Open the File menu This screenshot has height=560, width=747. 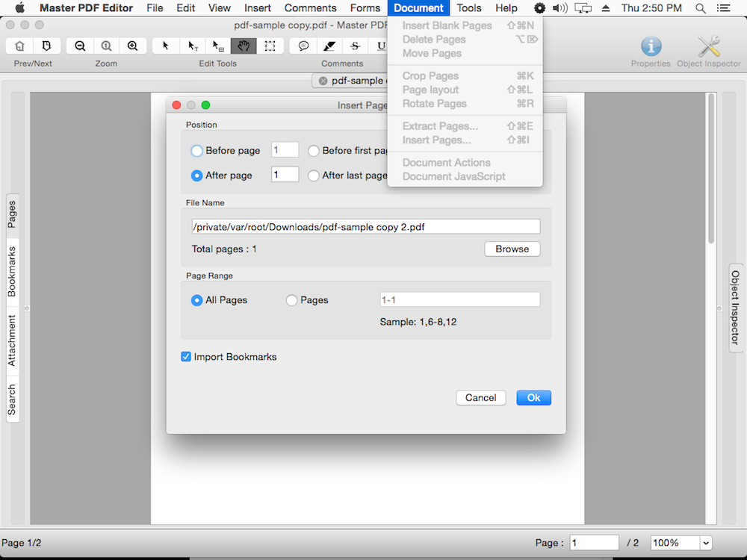pos(155,8)
